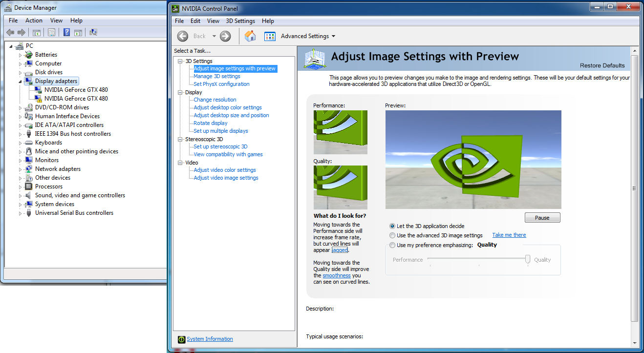Open 'Adjust video image settings' task

pos(226,178)
